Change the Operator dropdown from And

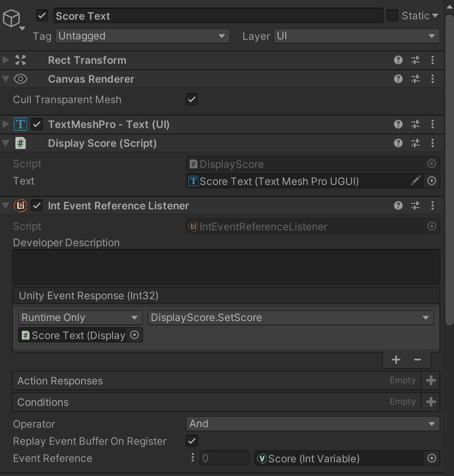pyautogui.click(x=312, y=424)
